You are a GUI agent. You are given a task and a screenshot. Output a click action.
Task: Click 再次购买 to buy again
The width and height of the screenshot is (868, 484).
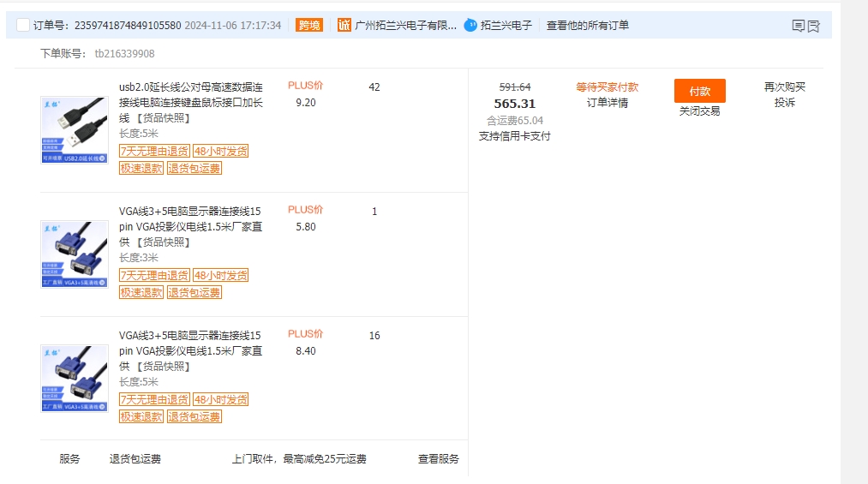(785, 87)
